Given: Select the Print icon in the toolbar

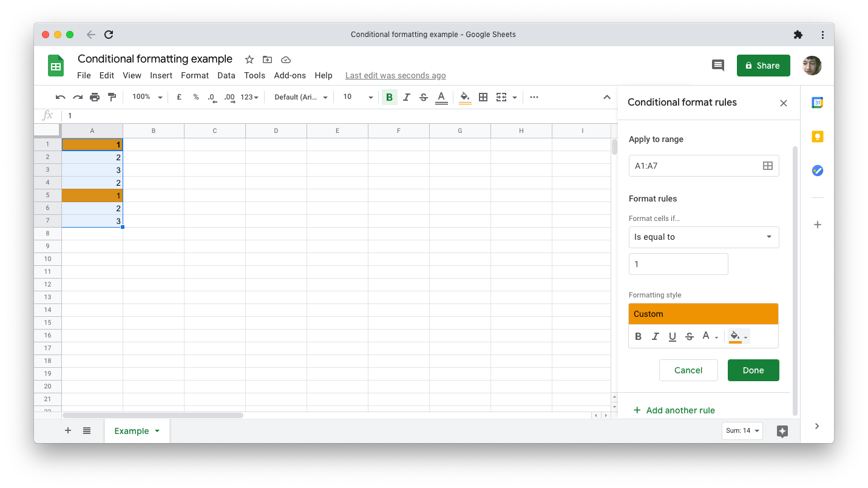Looking at the screenshot, I should pyautogui.click(x=95, y=97).
